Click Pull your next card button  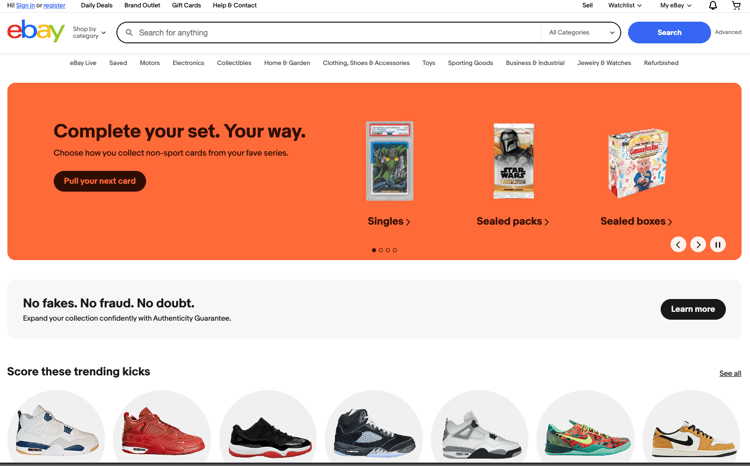[99, 181]
